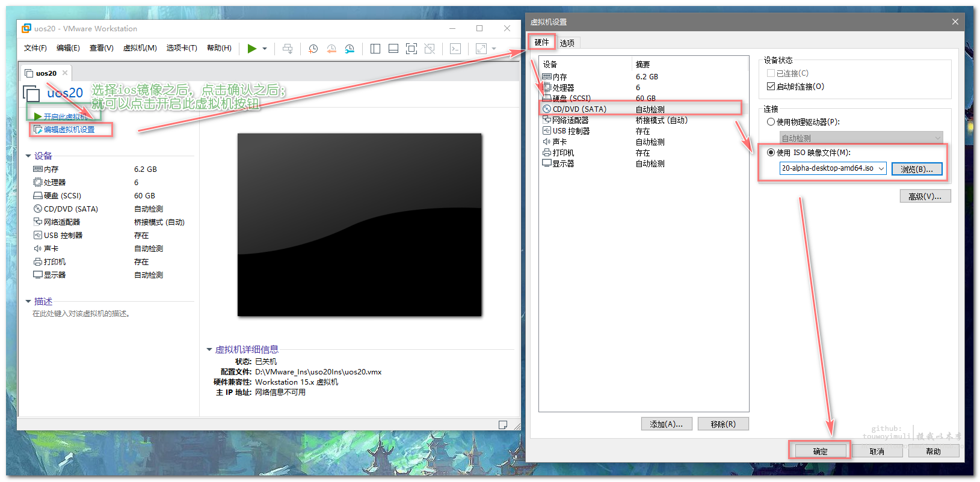
Task: Click the console view terminal icon
Action: coord(455,49)
